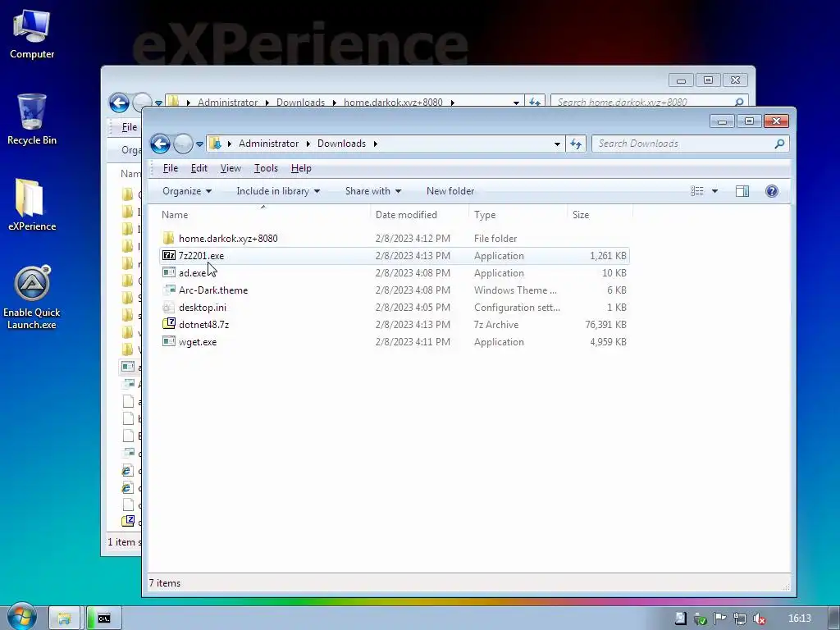Open the File menu in Downloads window
The width and height of the screenshot is (840, 630).
pyautogui.click(x=171, y=168)
